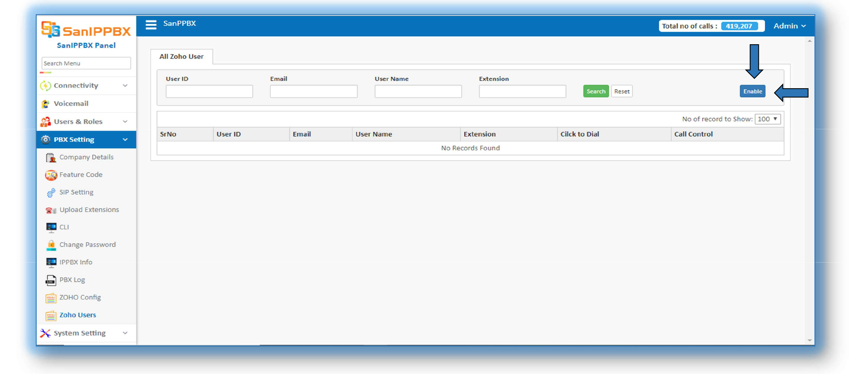
Task: Click the Extension column header
Action: (x=509, y=134)
